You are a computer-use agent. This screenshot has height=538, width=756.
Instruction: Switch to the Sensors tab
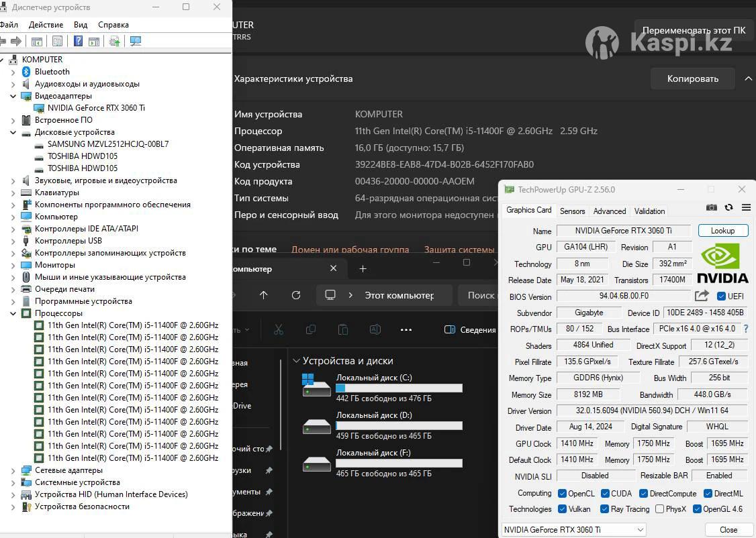tap(572, 211)
